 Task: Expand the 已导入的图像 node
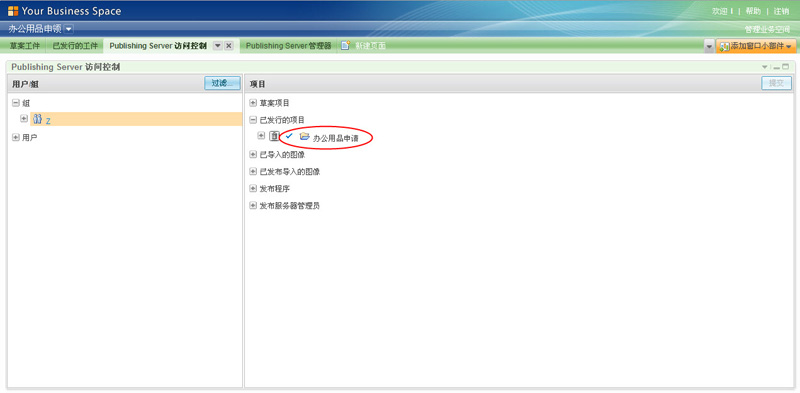(253, 155)
